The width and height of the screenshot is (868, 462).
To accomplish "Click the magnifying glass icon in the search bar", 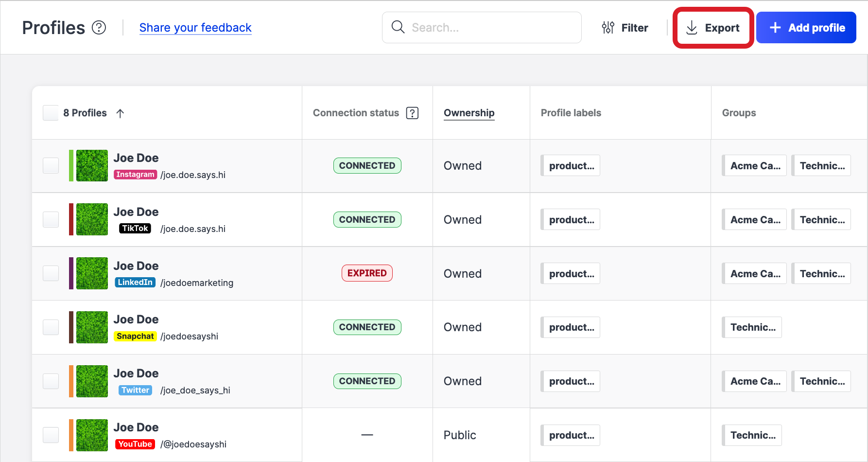I will point(398,27).
